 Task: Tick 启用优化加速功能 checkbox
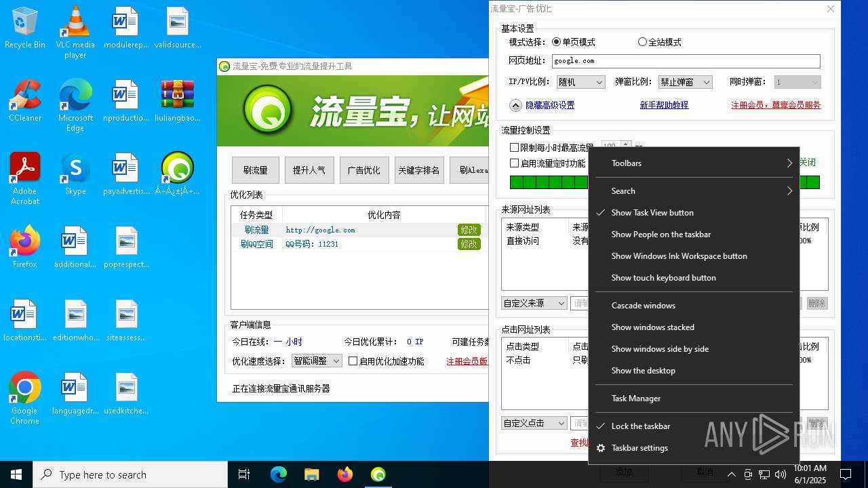[386, 361]
